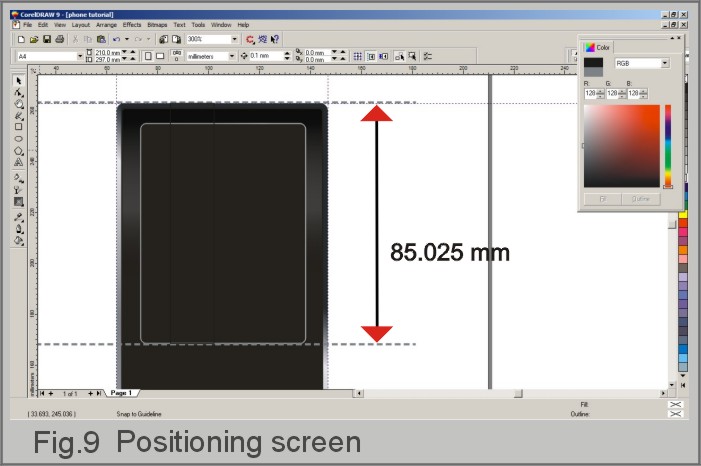This screenshot has height=466, width=701.
Task: Open the Layout menu
Action: [81, 25]
